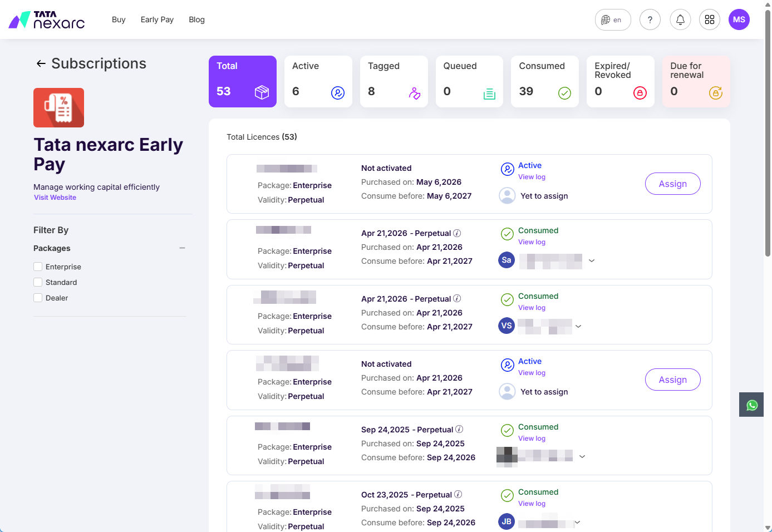This screenshot has width=772, height=532.
Task: View log for VS's consumed licence
Action: click(532, 308)
